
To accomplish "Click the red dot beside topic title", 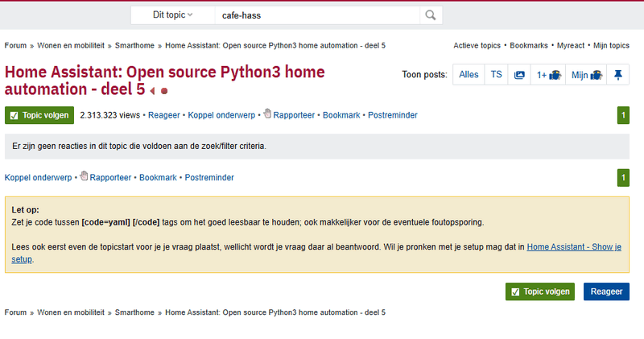I will click(x=164, y=91).
